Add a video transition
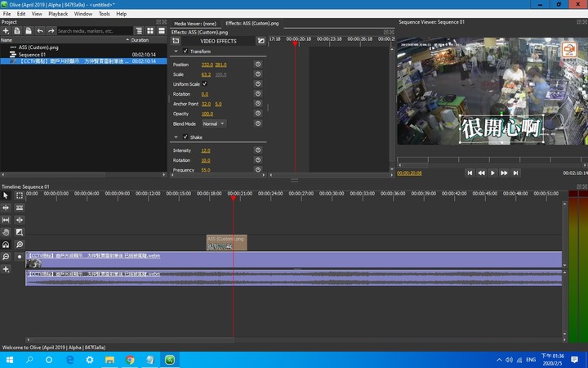 click(261, 41)
